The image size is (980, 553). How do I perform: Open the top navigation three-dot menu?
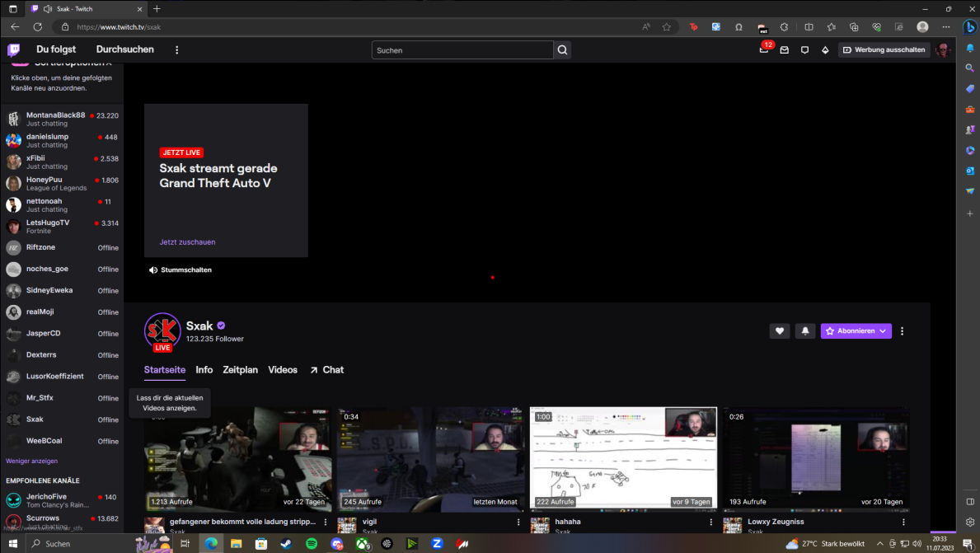pyautogui.click(x=176, y=50)
